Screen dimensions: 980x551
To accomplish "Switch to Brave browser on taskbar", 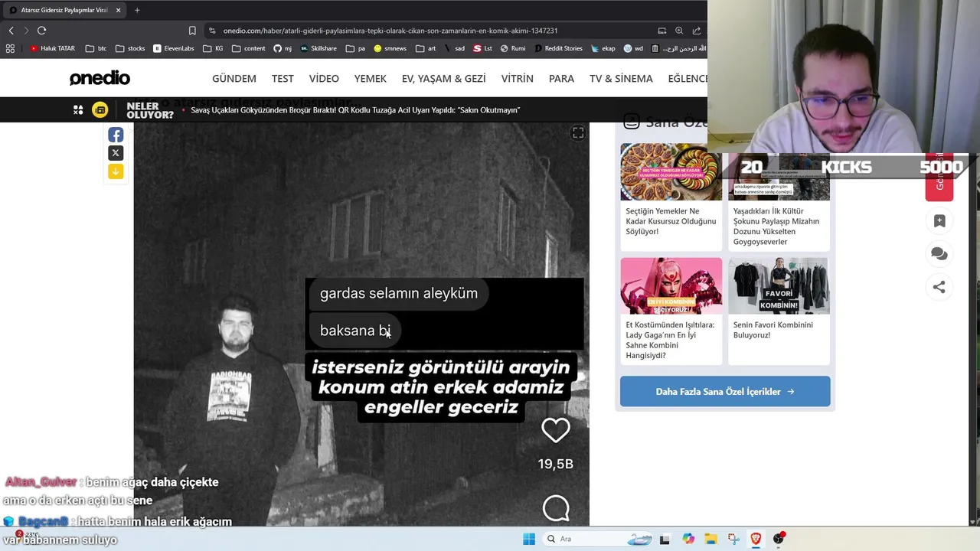I will (x=756, y=539).
